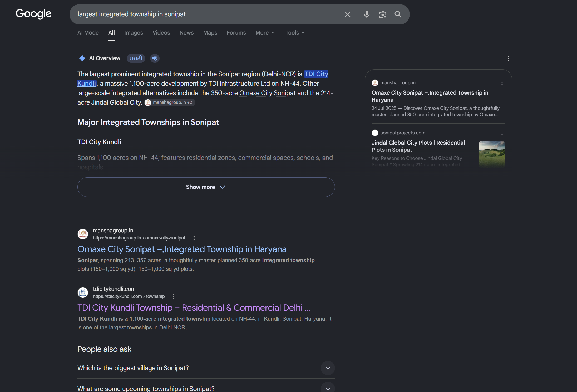Open options for sonipatprojects.com source card
Image resolution: width=577 pixels, height=392 pixels.
click(502, 133)
